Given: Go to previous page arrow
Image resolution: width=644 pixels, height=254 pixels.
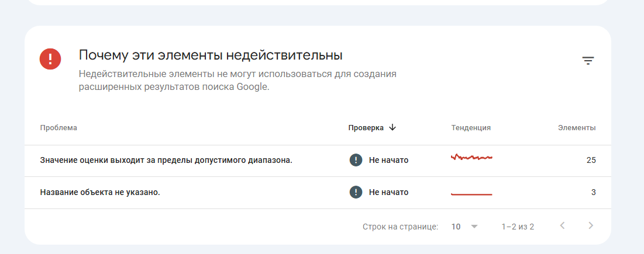Looking at the screenshot, I should (562, 226).
